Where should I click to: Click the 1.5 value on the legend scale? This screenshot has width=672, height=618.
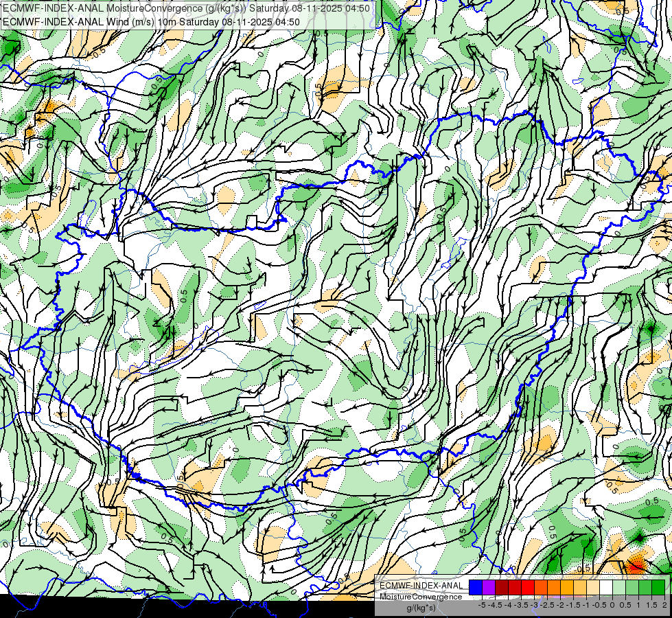(651, 605)
